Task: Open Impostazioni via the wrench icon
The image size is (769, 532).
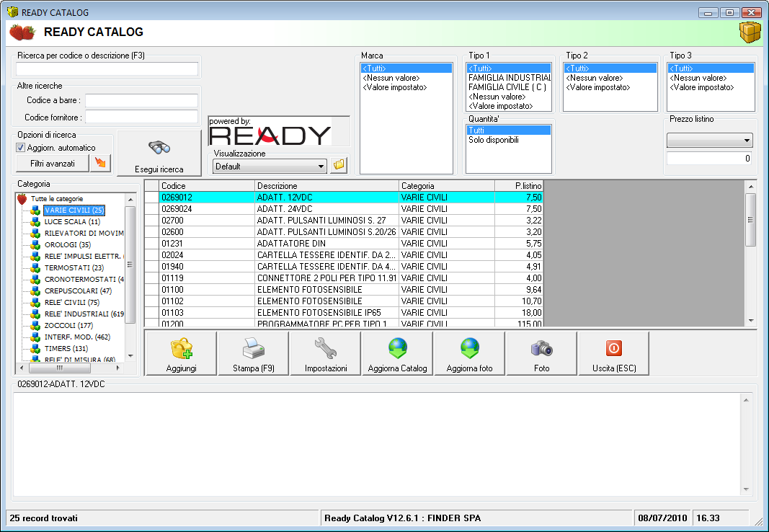Action: coord(325,348)
